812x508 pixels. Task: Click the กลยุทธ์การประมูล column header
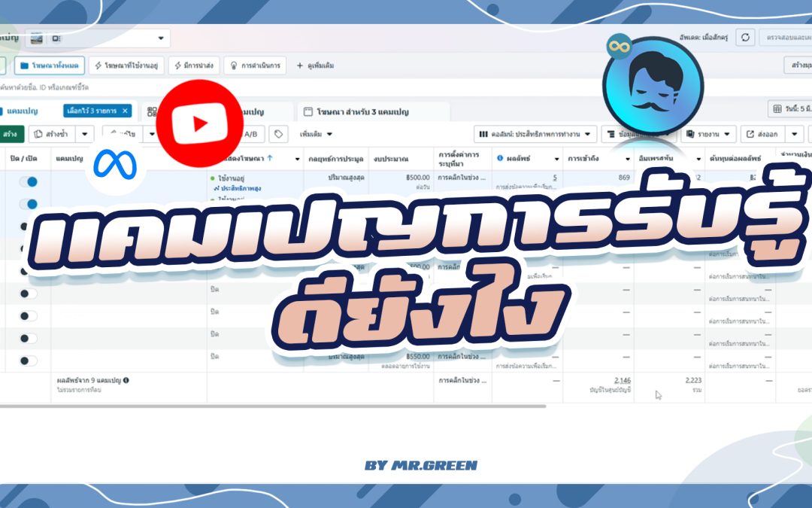335,159
